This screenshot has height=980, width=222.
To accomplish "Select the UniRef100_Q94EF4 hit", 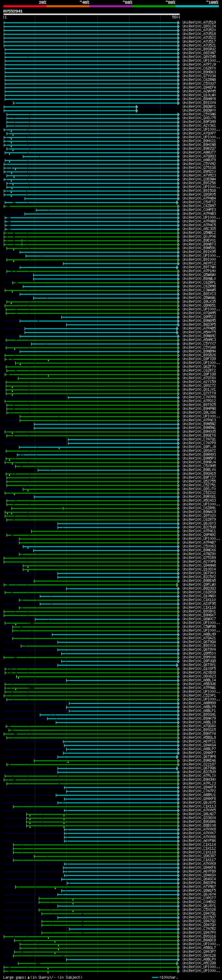I will tap(199, 88).
